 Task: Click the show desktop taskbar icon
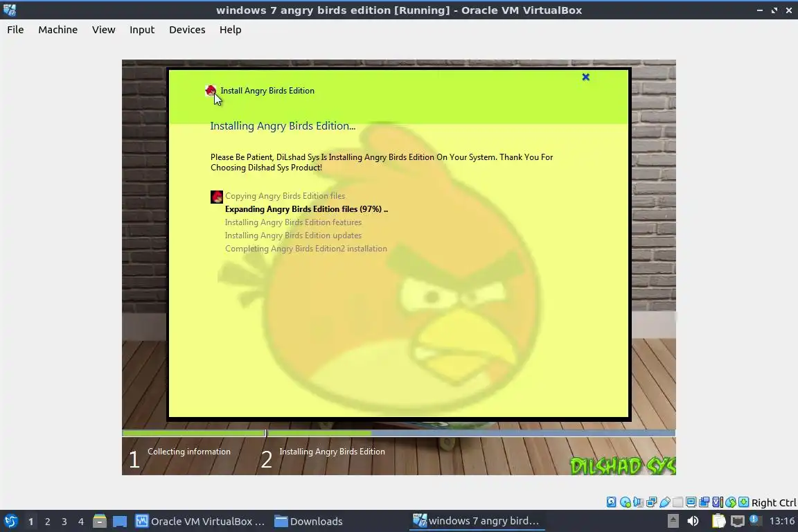[120, 522]
